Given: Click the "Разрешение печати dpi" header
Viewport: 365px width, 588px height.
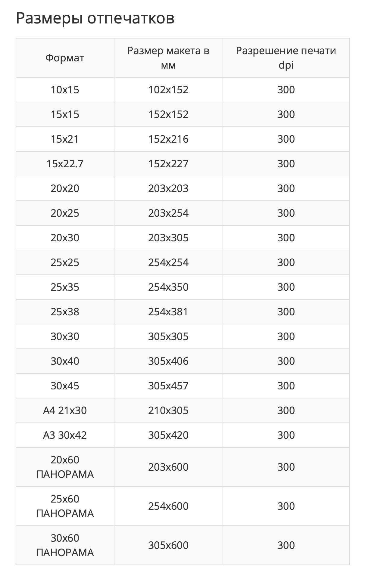Looking at the screenshot, I should pyautogui.click(x=286, y=58).
